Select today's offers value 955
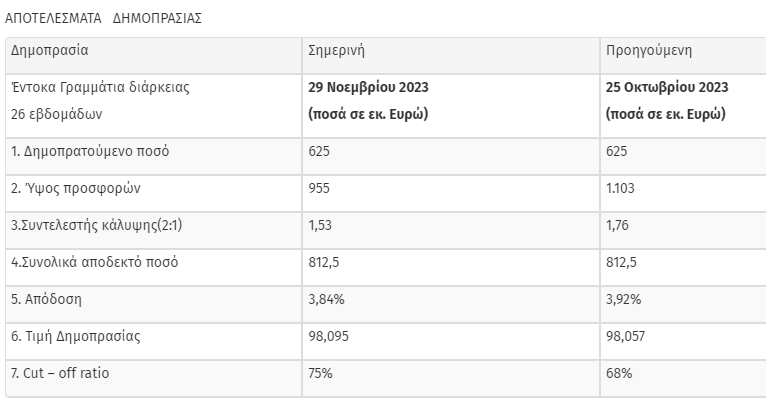 (x=319, y=188)
